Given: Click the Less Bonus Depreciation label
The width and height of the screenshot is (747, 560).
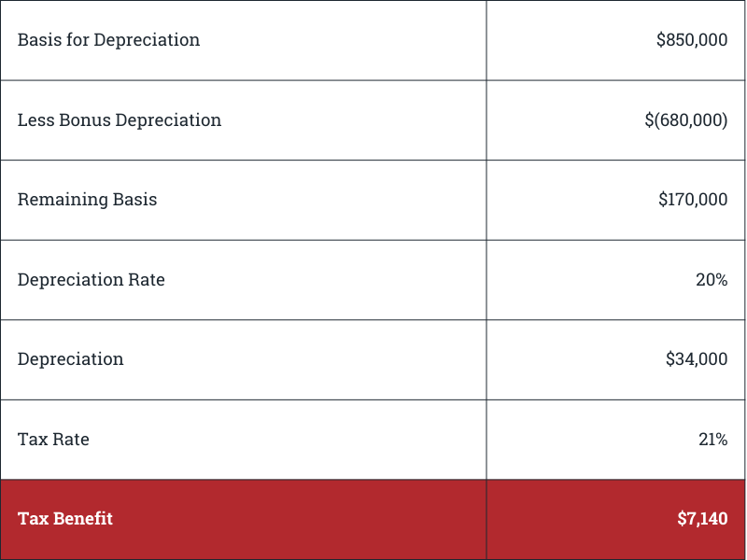Looking at the screenshot, I should [x=120, y=120].
